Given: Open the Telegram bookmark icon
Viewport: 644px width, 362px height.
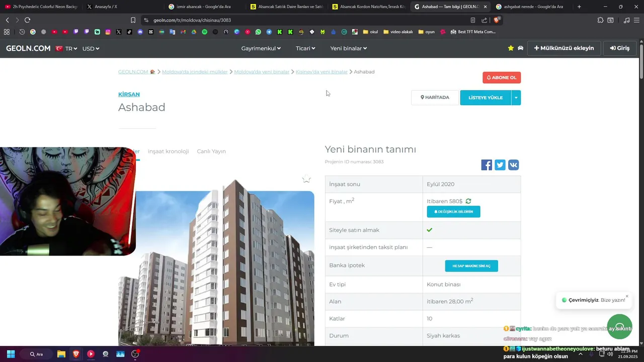Looking at the screenshot, I should click(x=269, y=32).
